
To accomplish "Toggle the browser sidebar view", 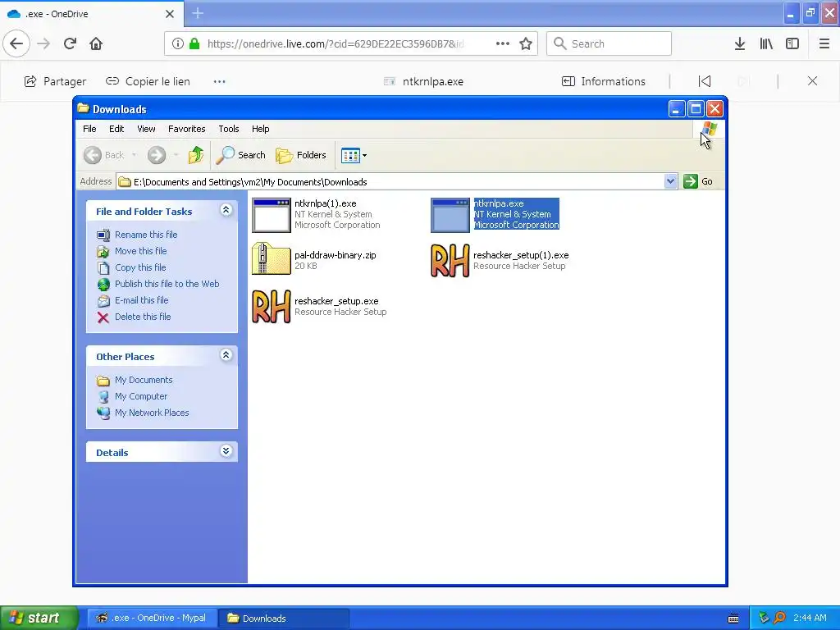I will click(792, 43).
